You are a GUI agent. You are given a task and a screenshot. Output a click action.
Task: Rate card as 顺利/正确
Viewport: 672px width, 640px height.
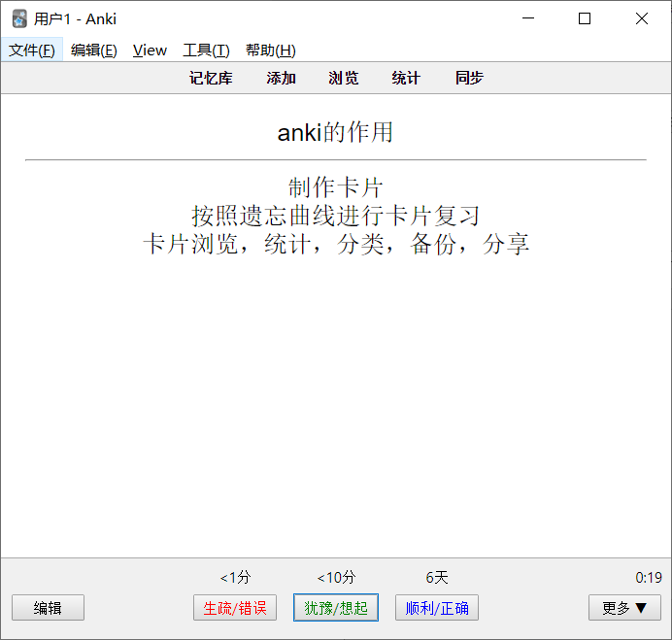437,607
